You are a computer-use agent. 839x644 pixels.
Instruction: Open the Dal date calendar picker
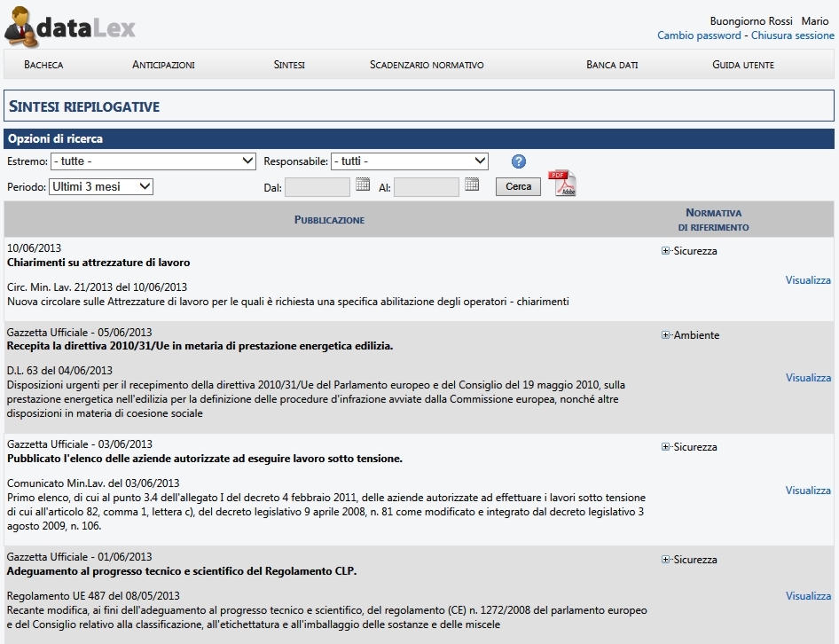tap(363, 185)
